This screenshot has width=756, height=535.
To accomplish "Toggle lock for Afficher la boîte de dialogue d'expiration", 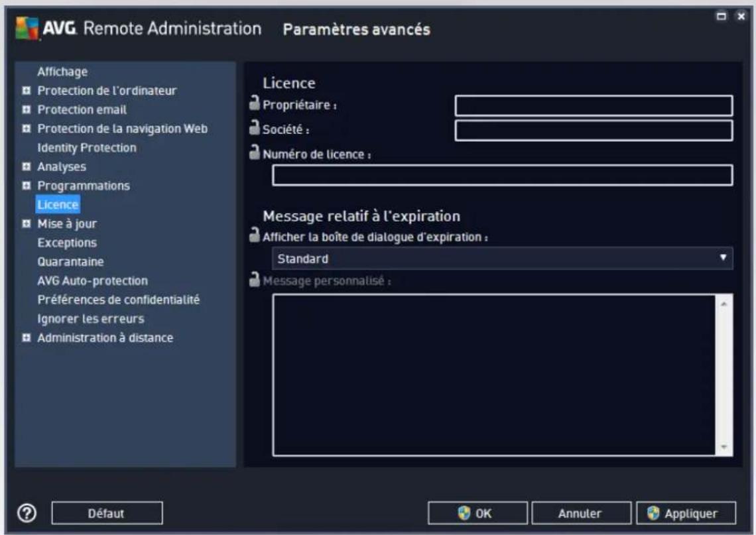I will click(254, 235).
